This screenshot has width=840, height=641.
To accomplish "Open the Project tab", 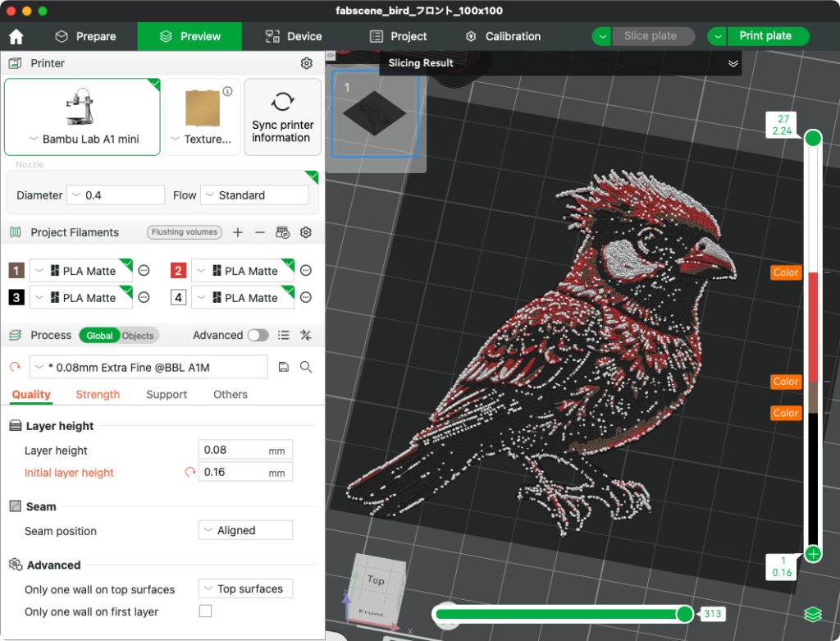I will pyautogui.click(x=398, y=36).
